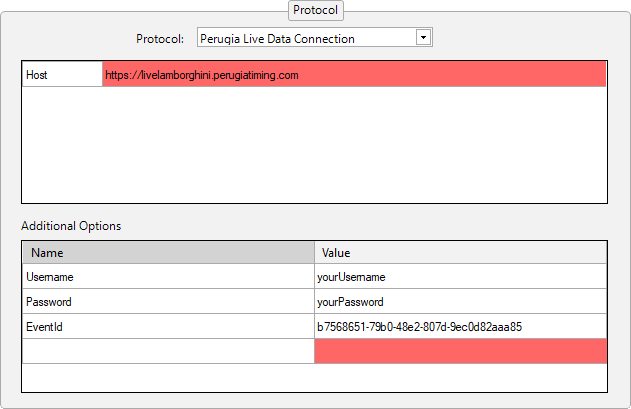631x409 pixels.
Task: Select the EventId name cell
Action: point(168,327)
